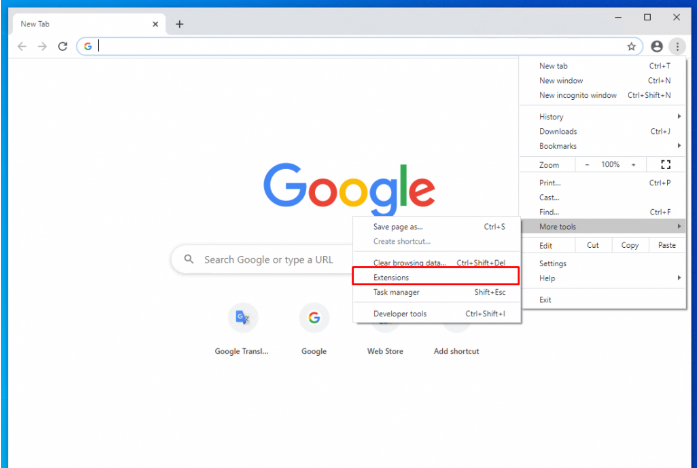Select Find... in the menu
This screenshot has width=697, height=468.
[x=603, y=212]
